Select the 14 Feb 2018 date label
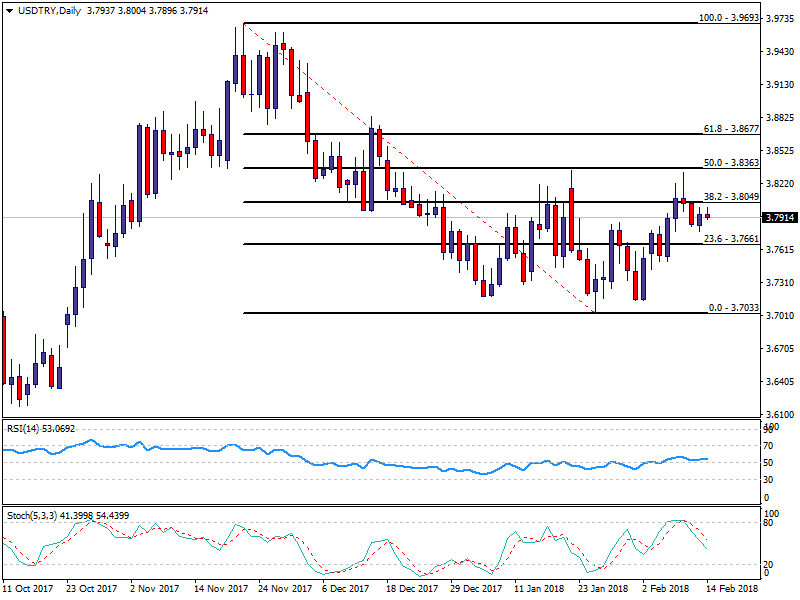 click(x=731, y=590)
